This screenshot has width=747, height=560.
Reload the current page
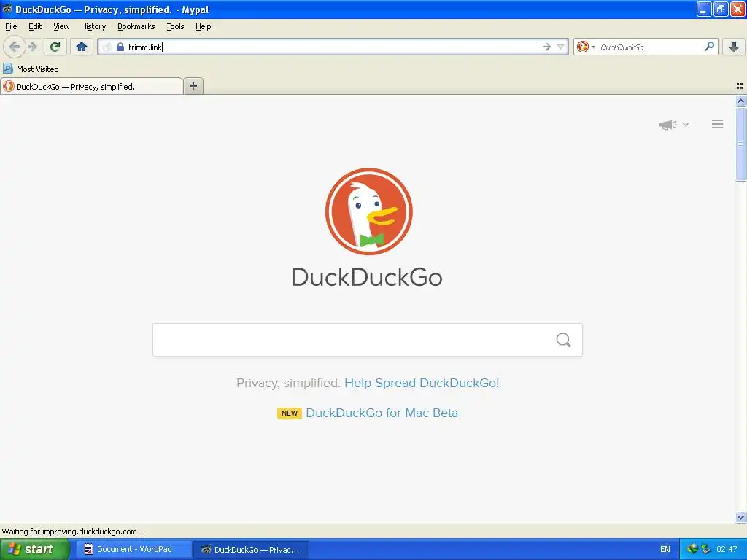[x=55, y=47]
